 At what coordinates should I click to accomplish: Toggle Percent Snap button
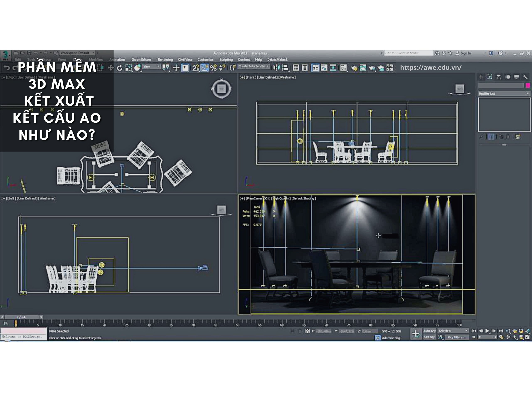213,68
